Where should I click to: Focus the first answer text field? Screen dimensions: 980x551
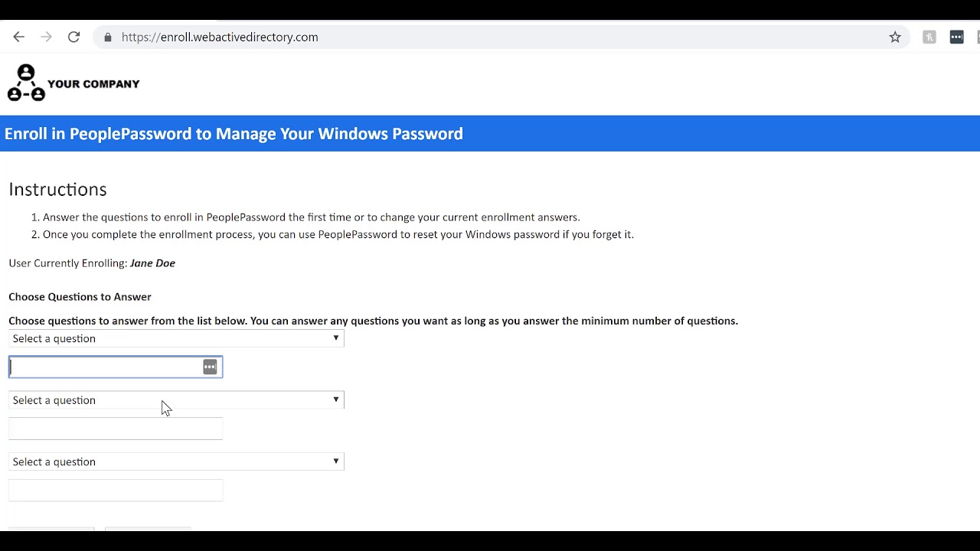106,367
